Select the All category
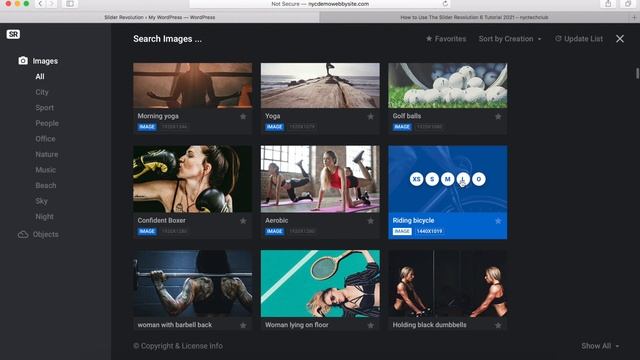This screenshot has width=640, height=360. click(40, 77)
